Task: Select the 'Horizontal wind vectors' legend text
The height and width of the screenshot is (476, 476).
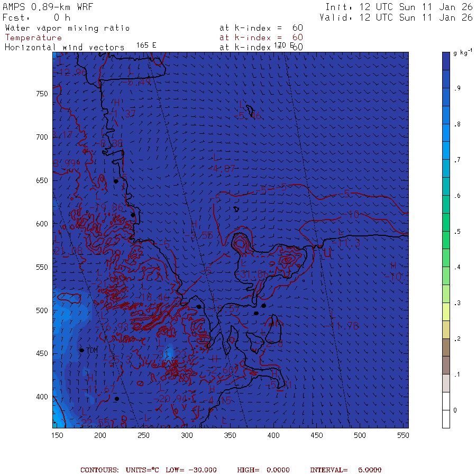Action: tap(65, 48)
